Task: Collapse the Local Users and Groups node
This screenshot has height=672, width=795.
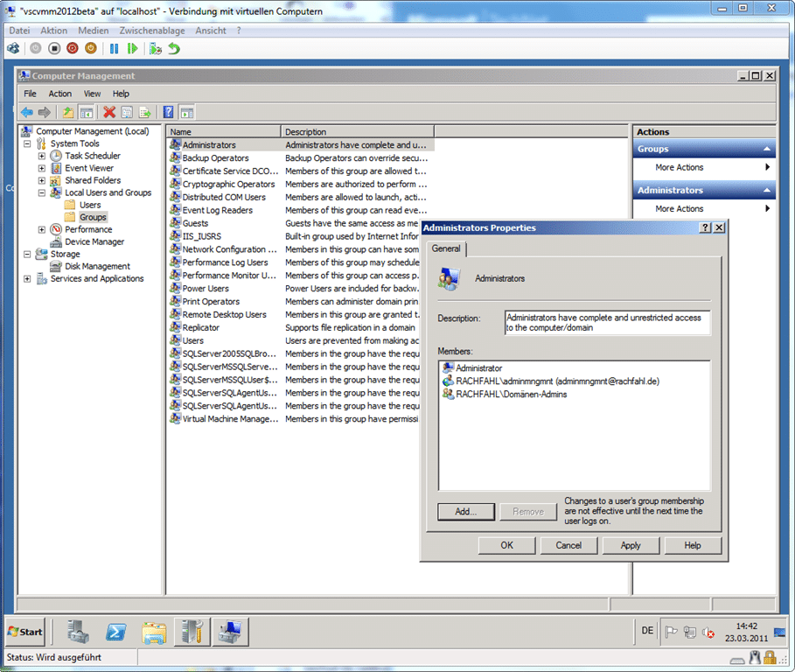Action: (x=42, y=192)
